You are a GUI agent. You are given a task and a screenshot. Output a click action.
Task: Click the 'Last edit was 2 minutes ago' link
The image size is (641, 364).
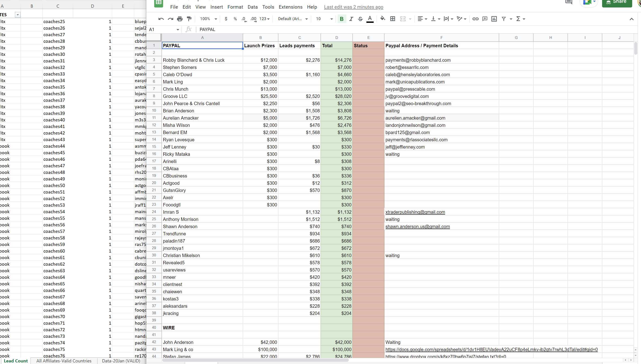(353, 7)
